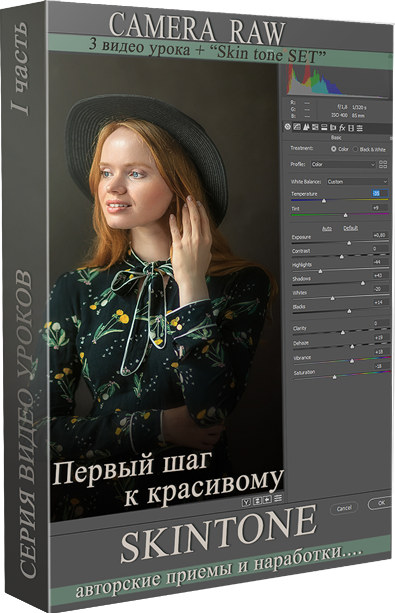Click the Shadows value field showing +43
This screenshot has width=395, height=613.
(x=380, y=275)
